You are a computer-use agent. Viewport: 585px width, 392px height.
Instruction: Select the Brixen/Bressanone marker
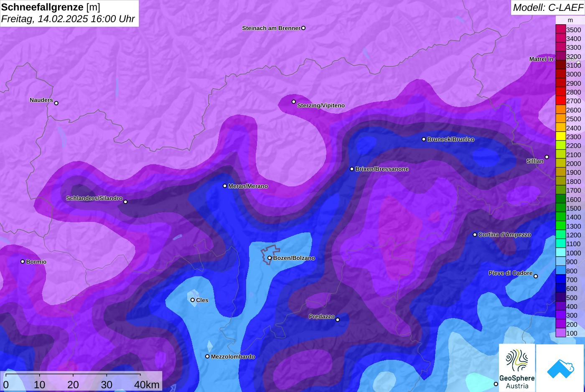352,169
